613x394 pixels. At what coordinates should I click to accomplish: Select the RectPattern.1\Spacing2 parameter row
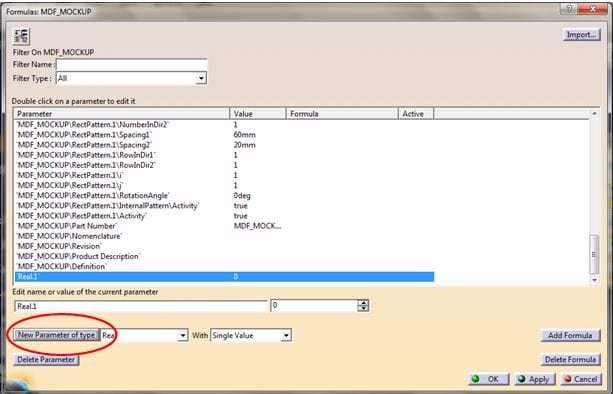tap(224, 145)
